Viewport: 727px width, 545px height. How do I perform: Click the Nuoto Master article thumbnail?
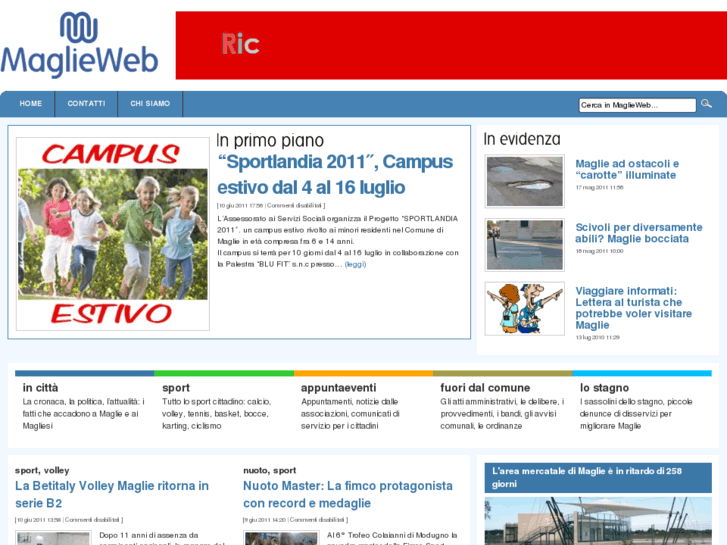(x=281, y=538)
